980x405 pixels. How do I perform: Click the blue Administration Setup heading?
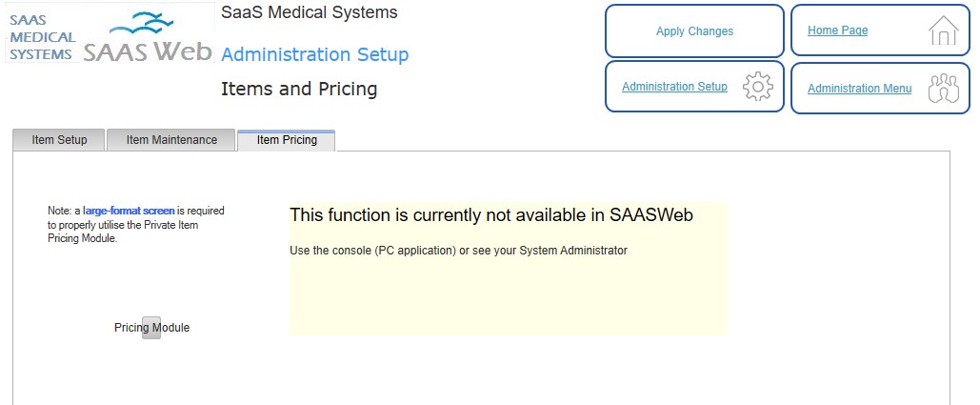pos(315,54)
